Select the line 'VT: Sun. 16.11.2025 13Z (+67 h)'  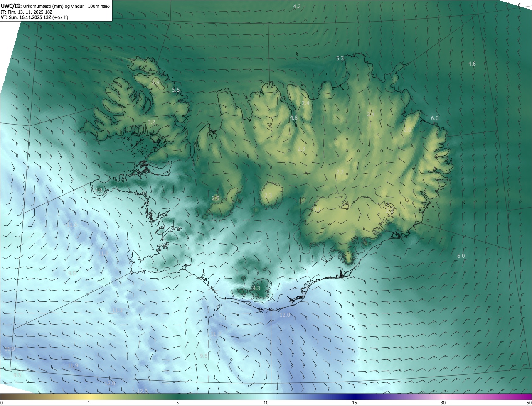pos(34,17)
